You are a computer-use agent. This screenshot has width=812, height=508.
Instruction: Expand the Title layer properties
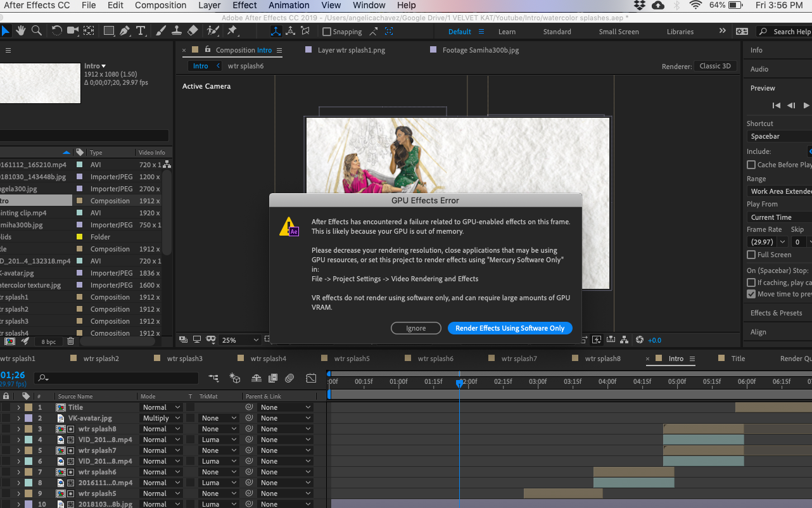coord(18,407)
